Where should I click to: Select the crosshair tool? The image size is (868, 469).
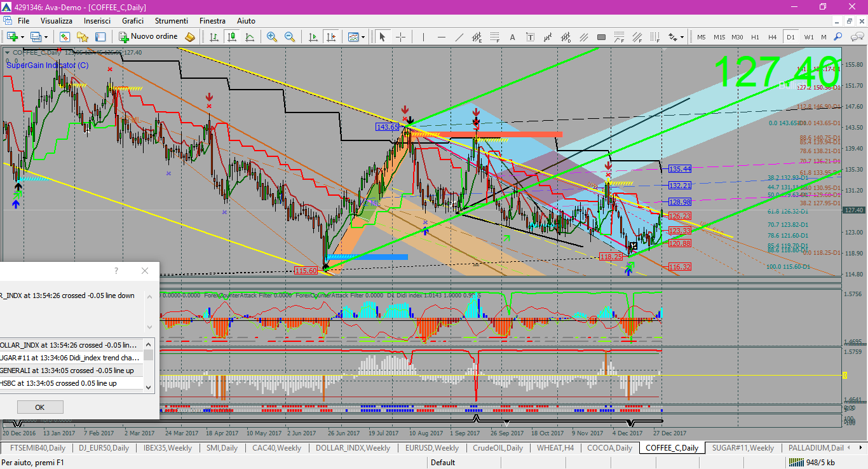click(x=401, y=37)
